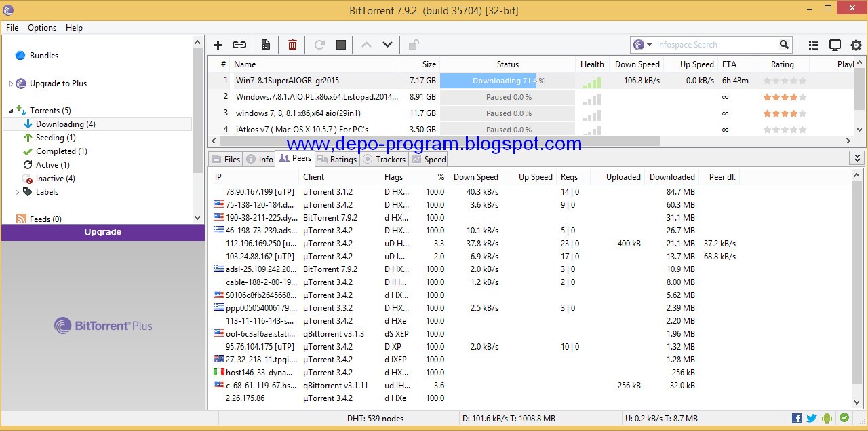Click Add Torrent from URL link icon

pos(239,45)
